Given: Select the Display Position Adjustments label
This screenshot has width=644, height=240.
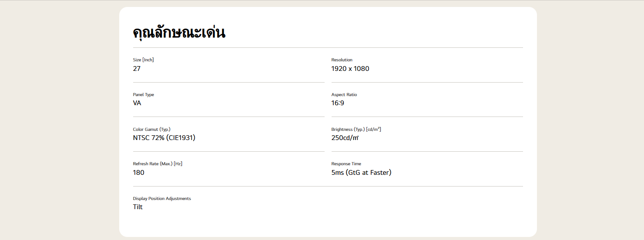Looking at the screenshot, I should (162, 199).
